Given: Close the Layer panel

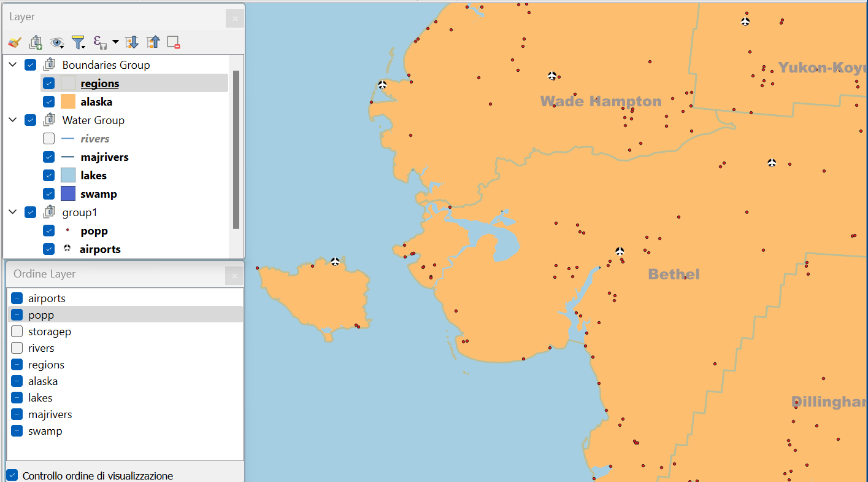Looking at the screenshot, I should click(235, 18).
